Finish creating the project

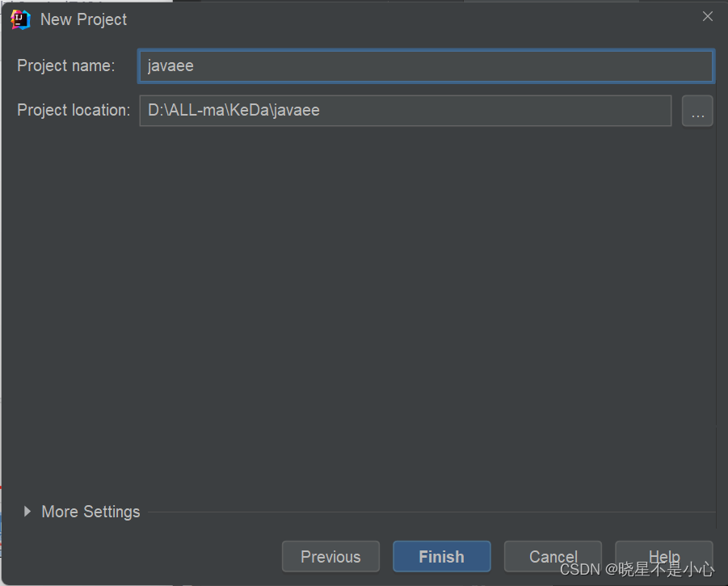tap(441, 556)
